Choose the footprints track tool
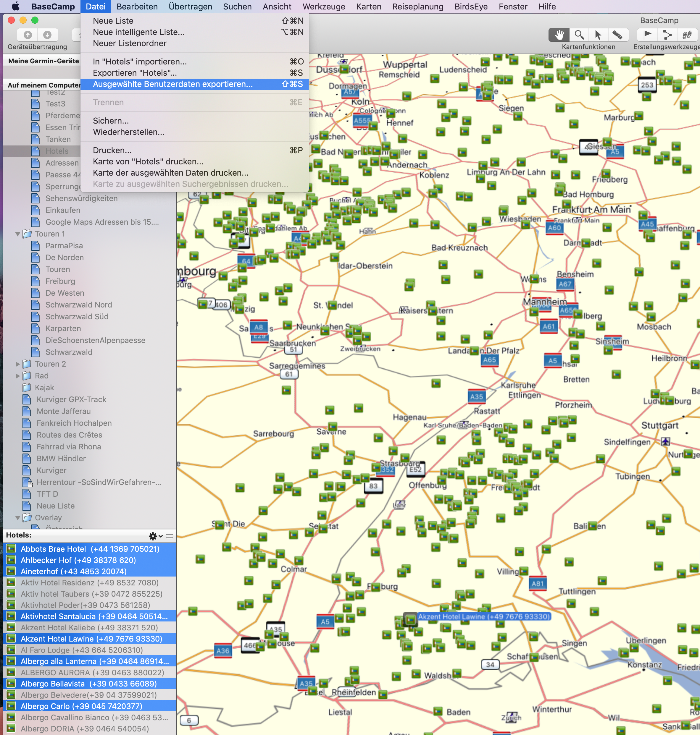700x735 pixels. point(687,35)
